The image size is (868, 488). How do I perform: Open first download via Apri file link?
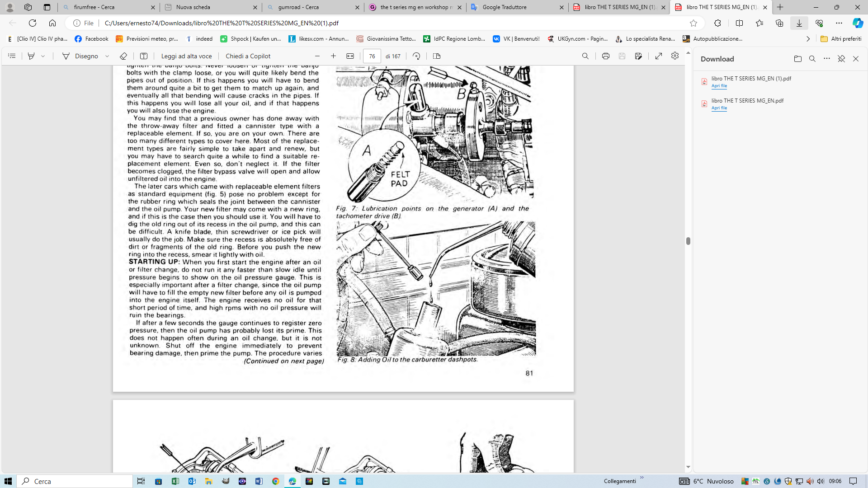point(719,86)
